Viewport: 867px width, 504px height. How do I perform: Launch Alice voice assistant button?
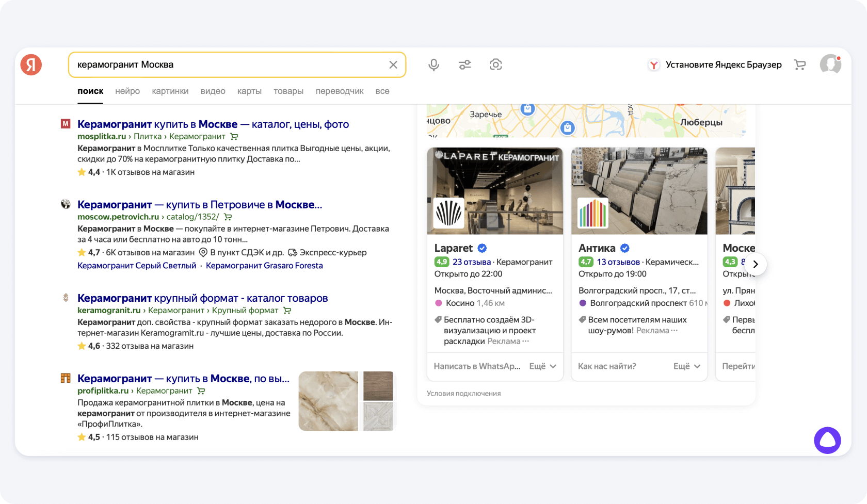pos(827,440)
